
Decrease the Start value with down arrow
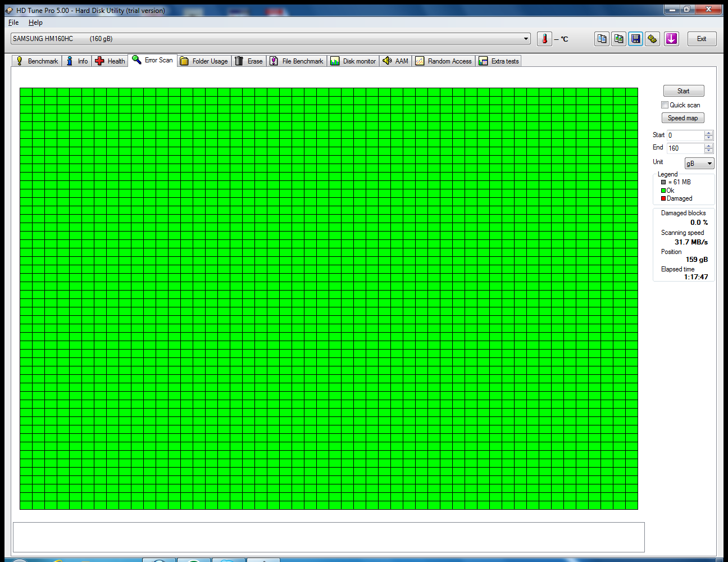(x=708, y=138)
